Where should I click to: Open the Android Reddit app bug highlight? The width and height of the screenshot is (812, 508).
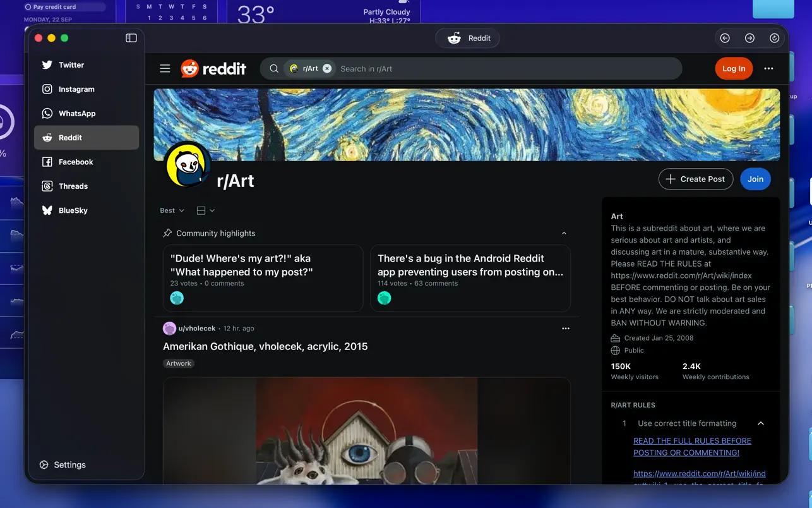click(470, 278)
